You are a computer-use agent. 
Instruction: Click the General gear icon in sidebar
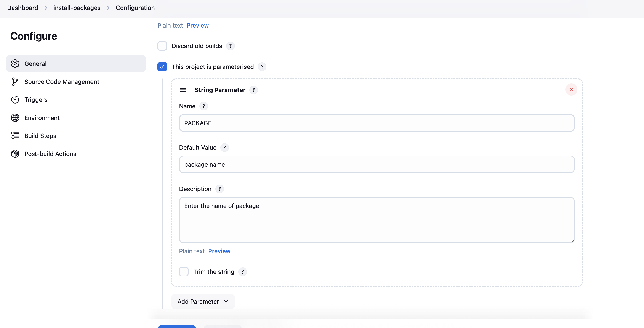(x=15, y=64)
